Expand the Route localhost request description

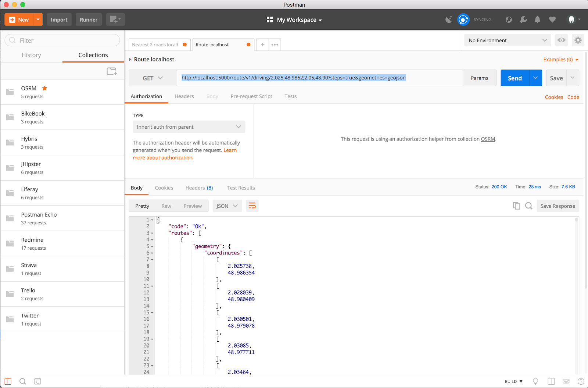[130, 60]
